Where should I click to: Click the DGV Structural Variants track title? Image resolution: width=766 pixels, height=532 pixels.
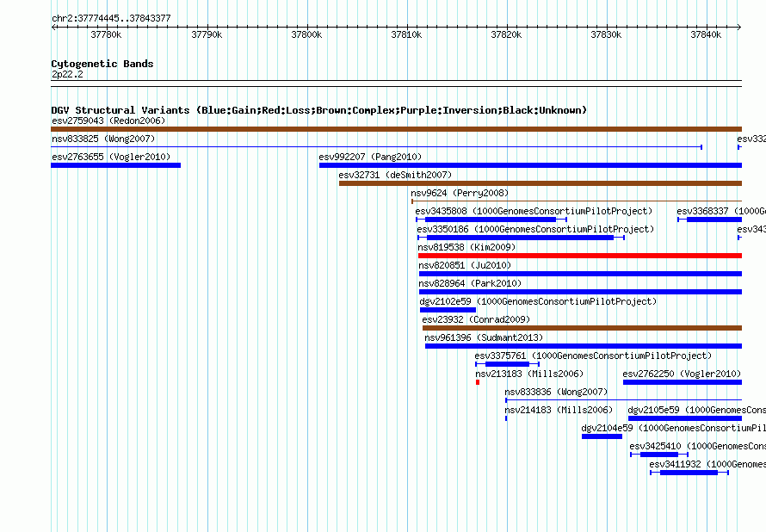tap(318, 110)
